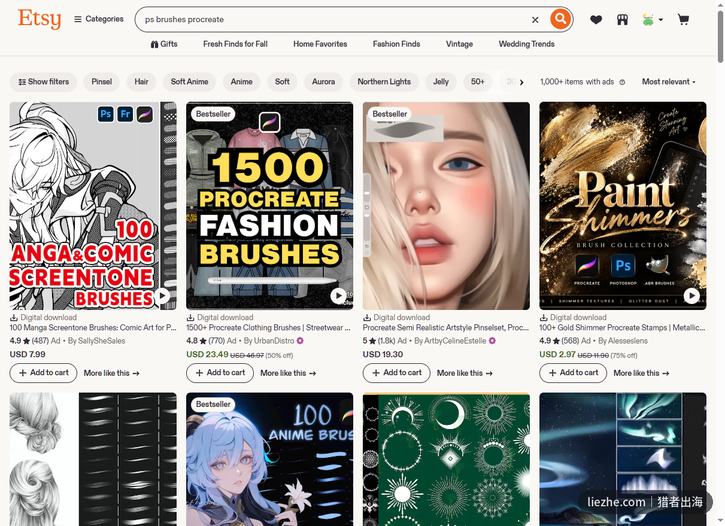This screenshot has width=725, height=526.
Task: Add Manga Screentone Brushes to cart
Action: click(x=43, y=373)
